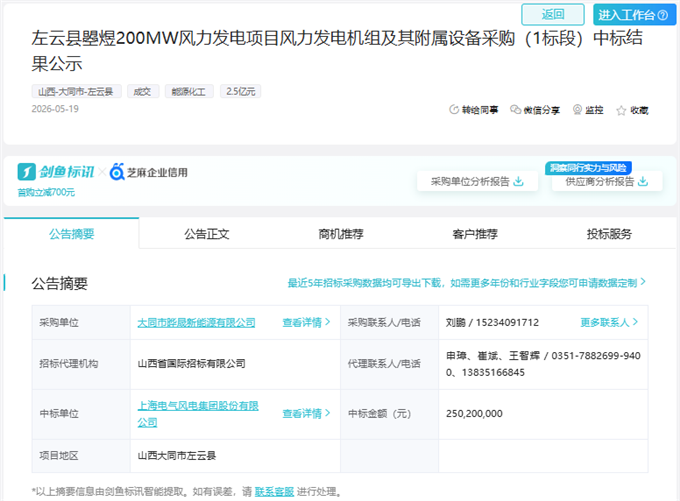Screen dimensions: 680x501
Task: Click the 芝麻企业信用 logo
Action: 149,172
